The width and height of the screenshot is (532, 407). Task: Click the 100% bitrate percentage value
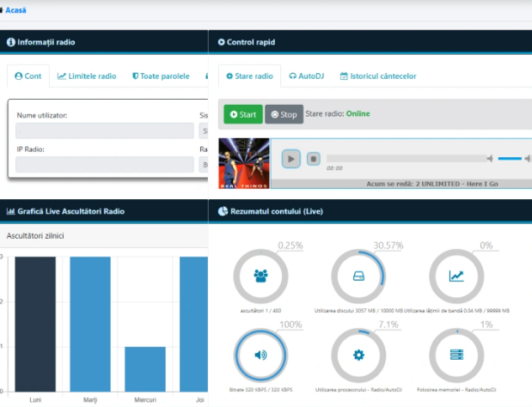[290, 325]
